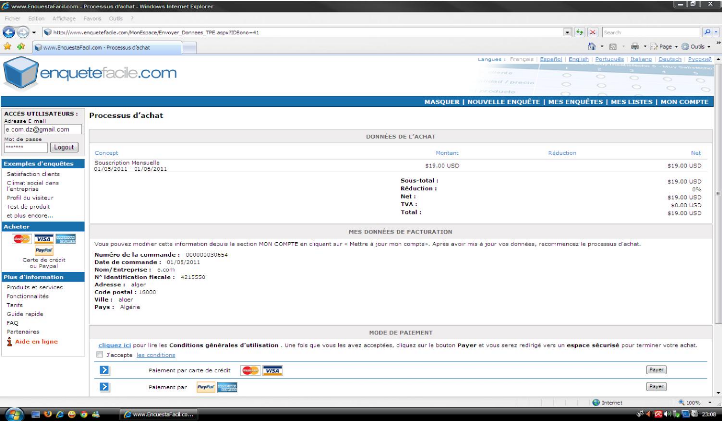
Task: Open the search provider dropdown arrow
Action: pyautogui.click(x=716, y=32)
